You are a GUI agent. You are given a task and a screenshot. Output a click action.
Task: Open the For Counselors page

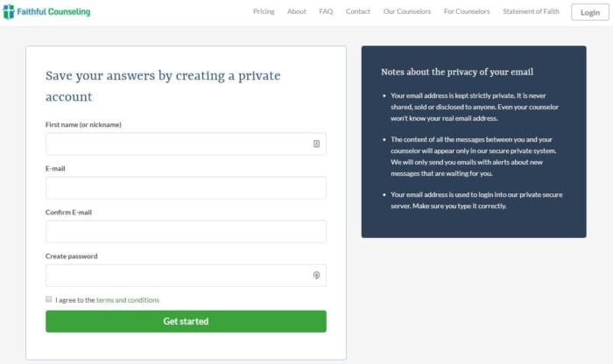point(467,11)
